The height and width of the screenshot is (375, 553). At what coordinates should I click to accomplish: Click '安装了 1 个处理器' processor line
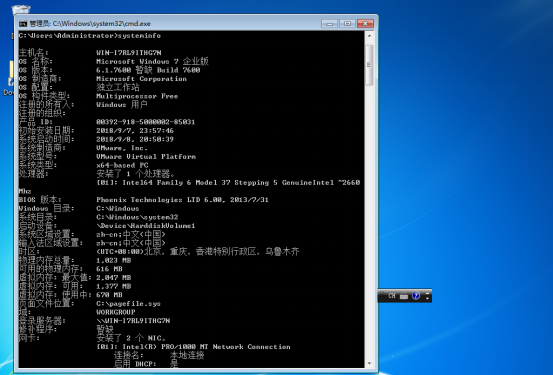(x=135, y=174)
